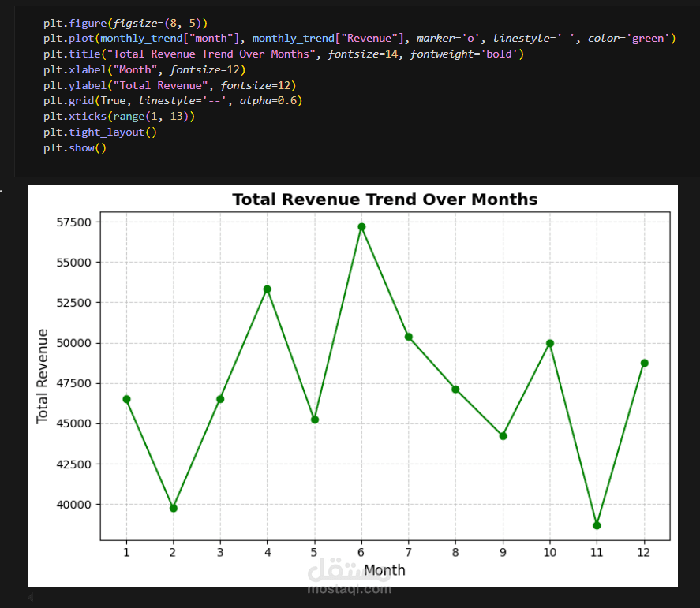Click the month 5 data point marker
Image resolution: width=700 pixels, height=608 pixels.
(x=315, y=420)
